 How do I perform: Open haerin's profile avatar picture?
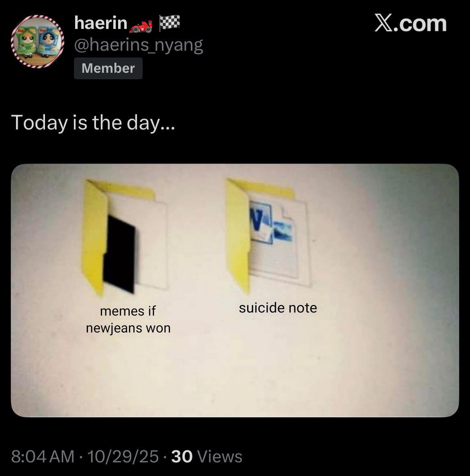pos(38,41)
